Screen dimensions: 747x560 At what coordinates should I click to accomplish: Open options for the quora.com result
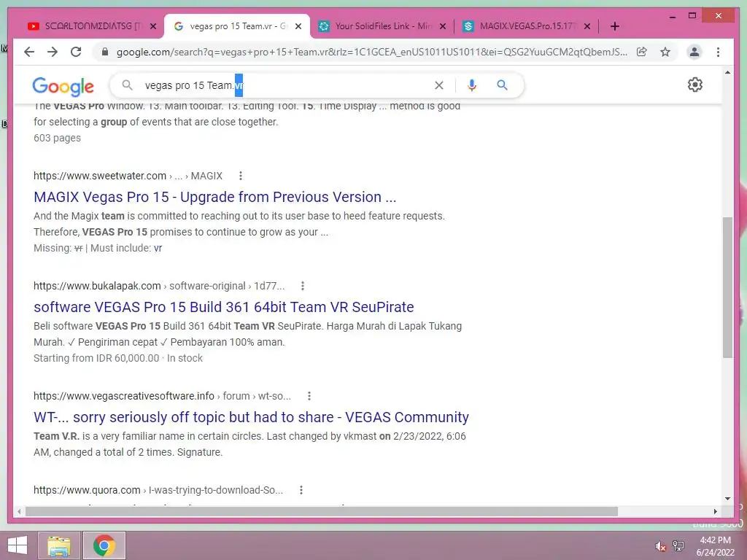301,490
